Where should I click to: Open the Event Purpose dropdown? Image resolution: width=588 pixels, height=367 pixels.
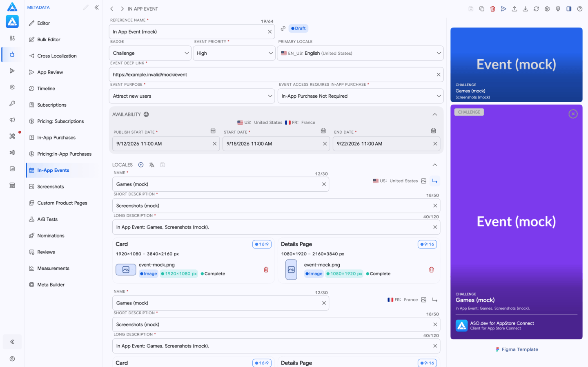click(192, 96)
